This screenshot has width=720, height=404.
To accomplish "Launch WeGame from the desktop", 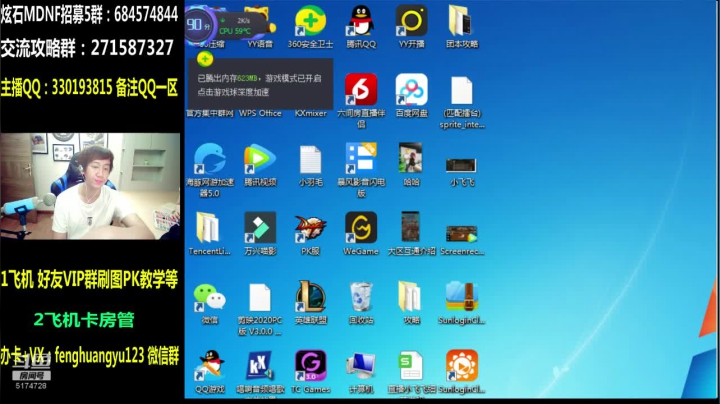I will tap(361, 233).
